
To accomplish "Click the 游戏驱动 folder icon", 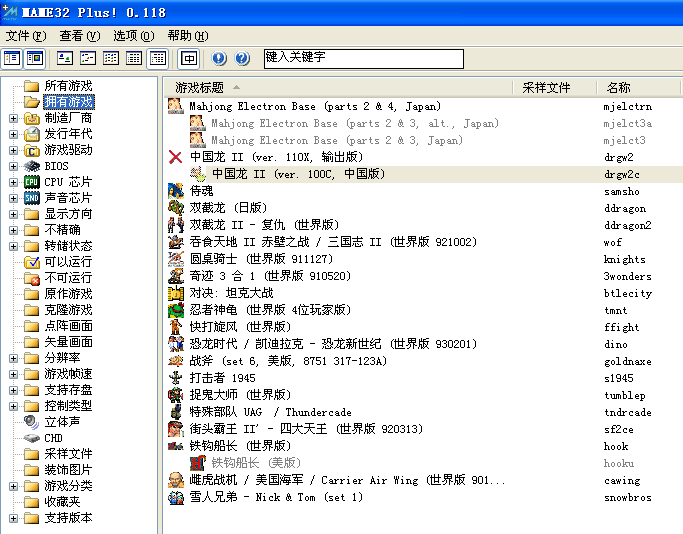I will (x=32, y=150).
